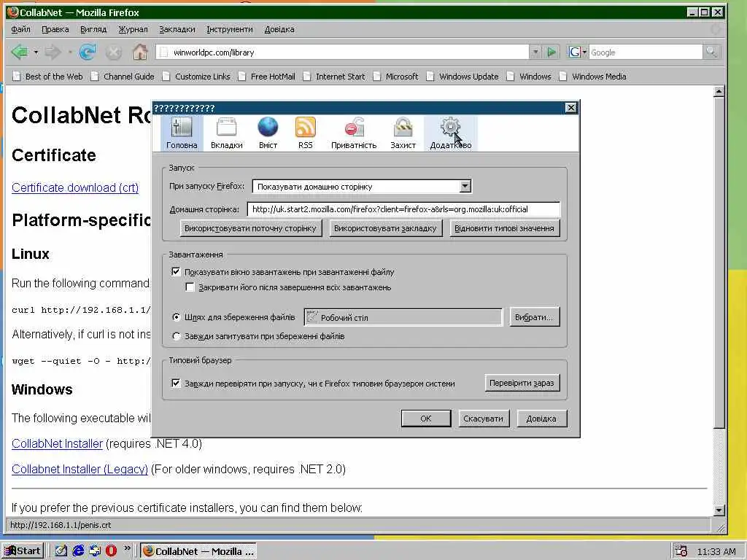
Task: Switch to the Вкладки preferences pane
Action: click(226, 133)
